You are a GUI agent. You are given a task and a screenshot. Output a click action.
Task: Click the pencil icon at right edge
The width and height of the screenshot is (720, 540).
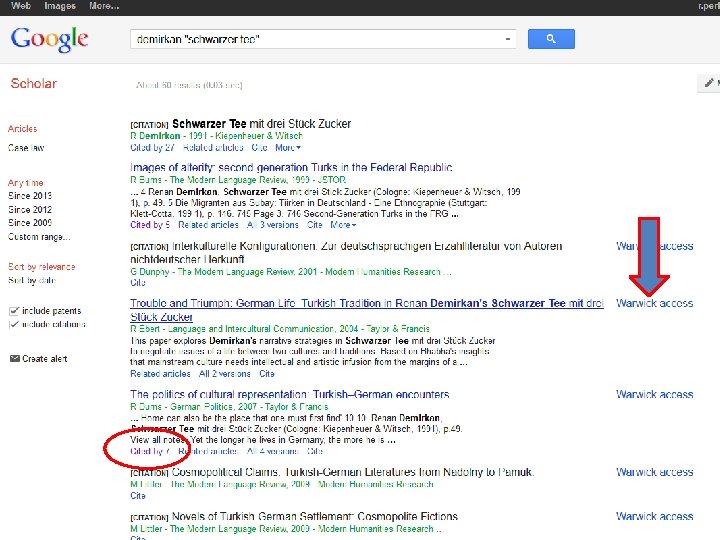(709, 83)
